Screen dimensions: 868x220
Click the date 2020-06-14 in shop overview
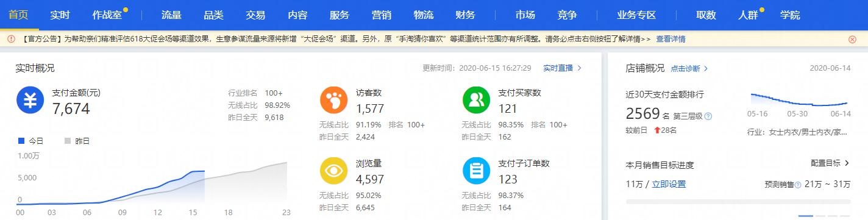tap(830, 68)
